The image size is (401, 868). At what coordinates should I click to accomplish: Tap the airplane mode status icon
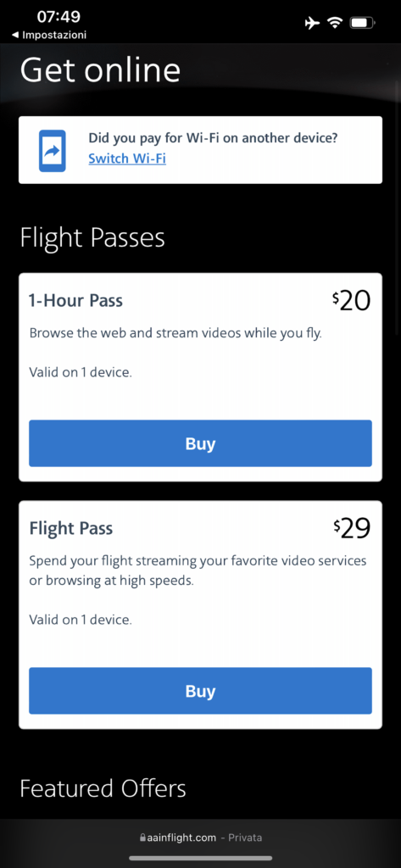pos(312,23)
